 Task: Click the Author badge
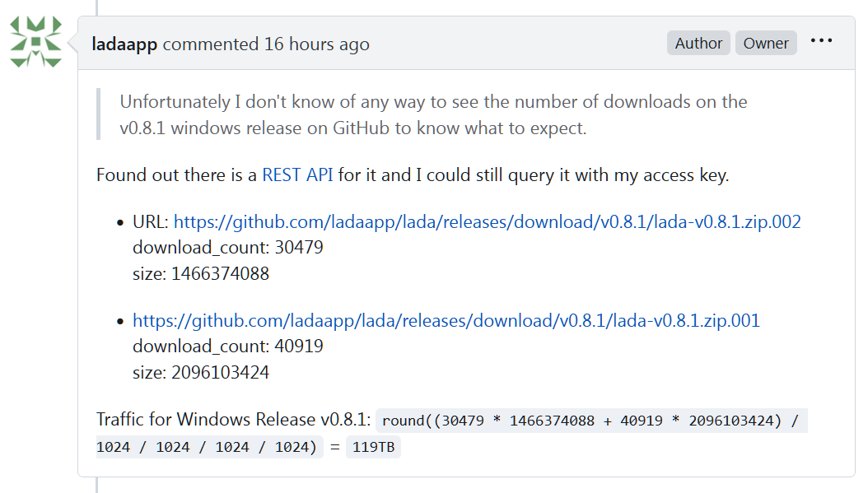click(698, 44)
